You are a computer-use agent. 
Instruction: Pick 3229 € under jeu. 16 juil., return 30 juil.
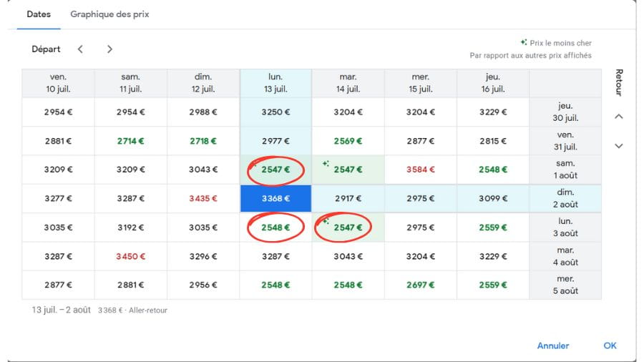click(x=493, y=112)
